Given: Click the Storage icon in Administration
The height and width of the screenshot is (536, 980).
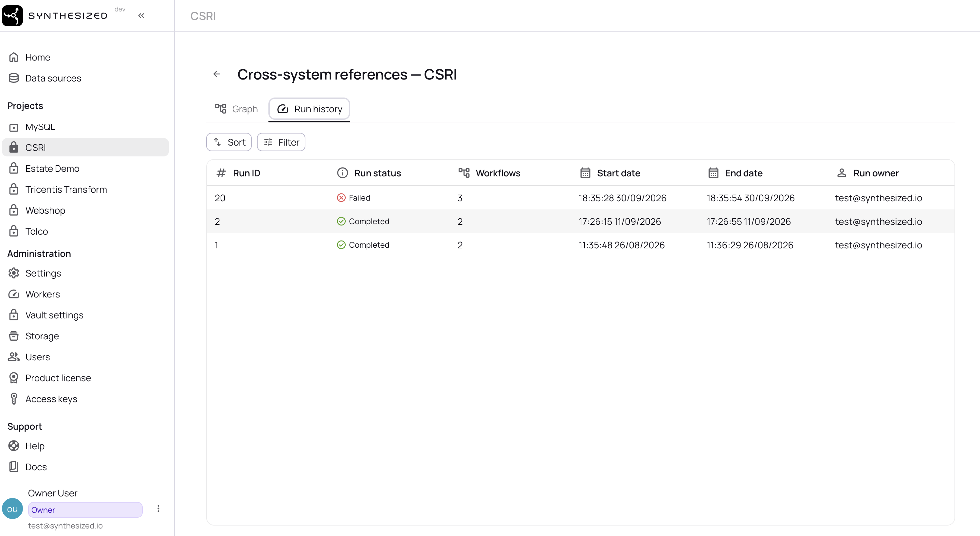Looking at the screenshot, I should coord(14,336).
